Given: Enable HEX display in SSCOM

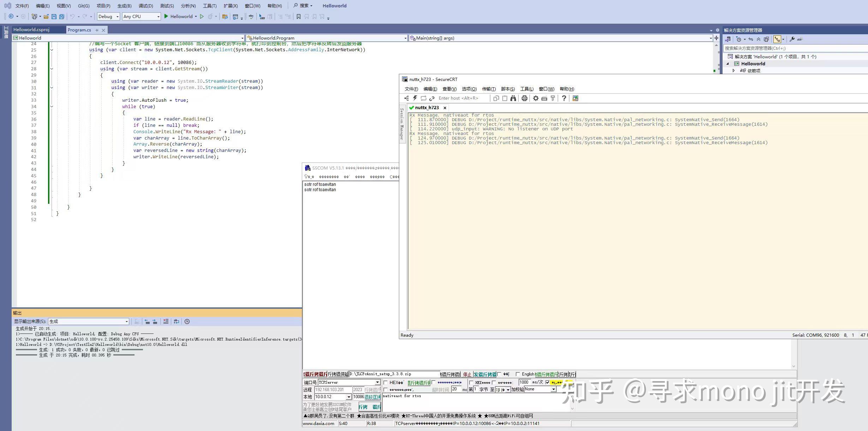Looking at the screenshot, I should point(385,383).
